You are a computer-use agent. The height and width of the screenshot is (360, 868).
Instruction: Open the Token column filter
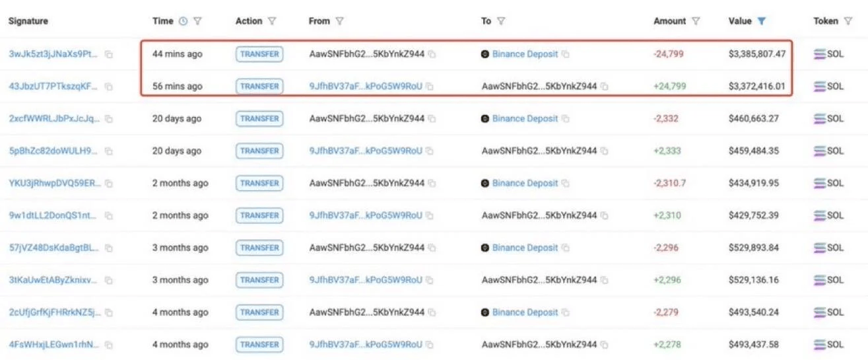pyautogui.click(x=848, y=21)
